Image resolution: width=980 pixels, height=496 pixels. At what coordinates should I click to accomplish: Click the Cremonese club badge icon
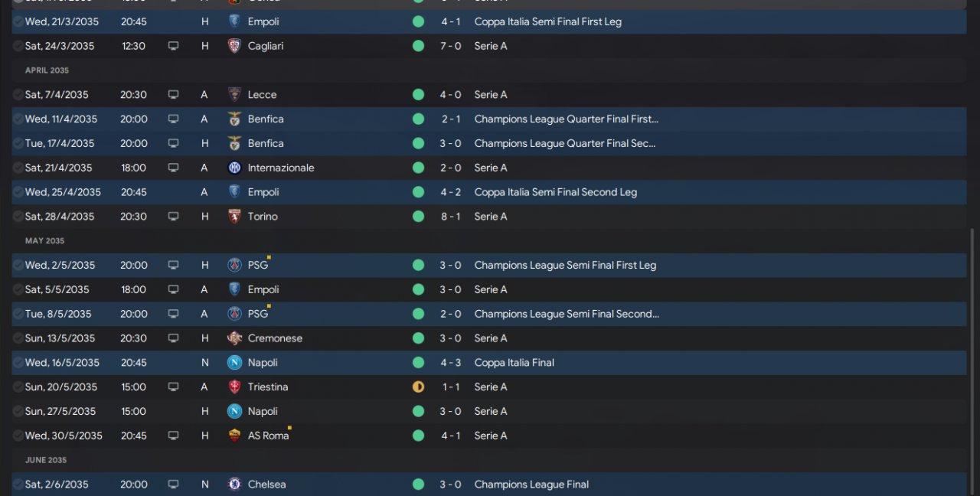tap(234, 338)
